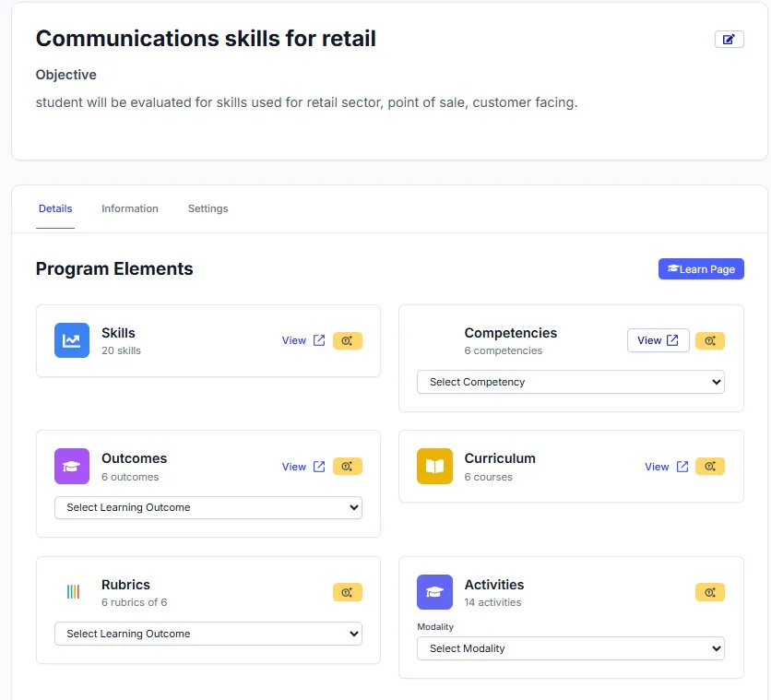
Task: Click the yellow Curriculum book icon
Action: click(x=434, y=466)
